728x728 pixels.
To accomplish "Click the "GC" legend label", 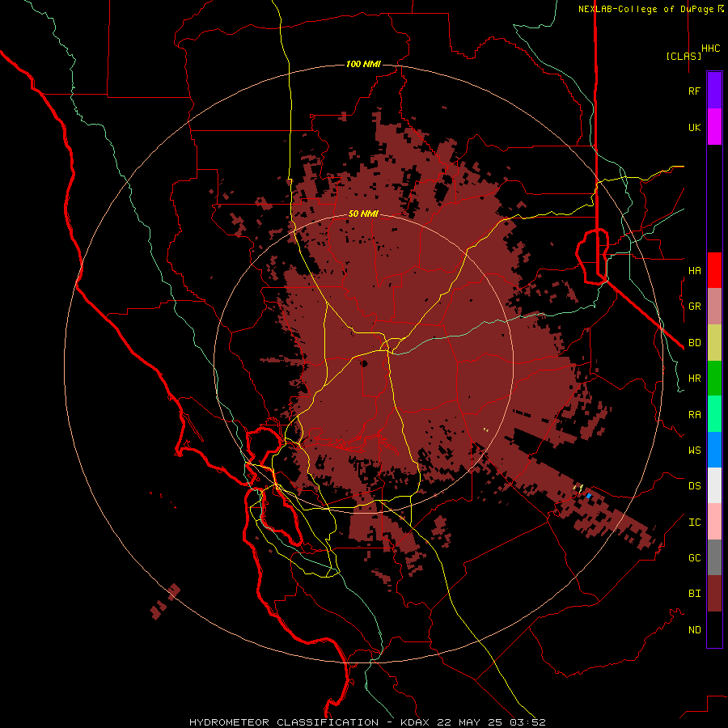I will [694, 557].
